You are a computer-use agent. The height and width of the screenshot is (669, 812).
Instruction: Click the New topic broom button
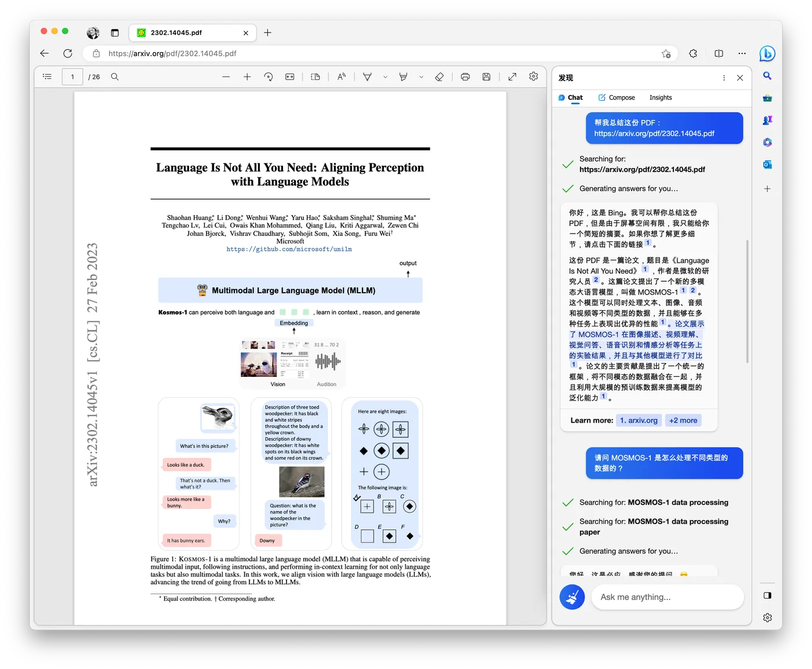(x=572, y=597)
